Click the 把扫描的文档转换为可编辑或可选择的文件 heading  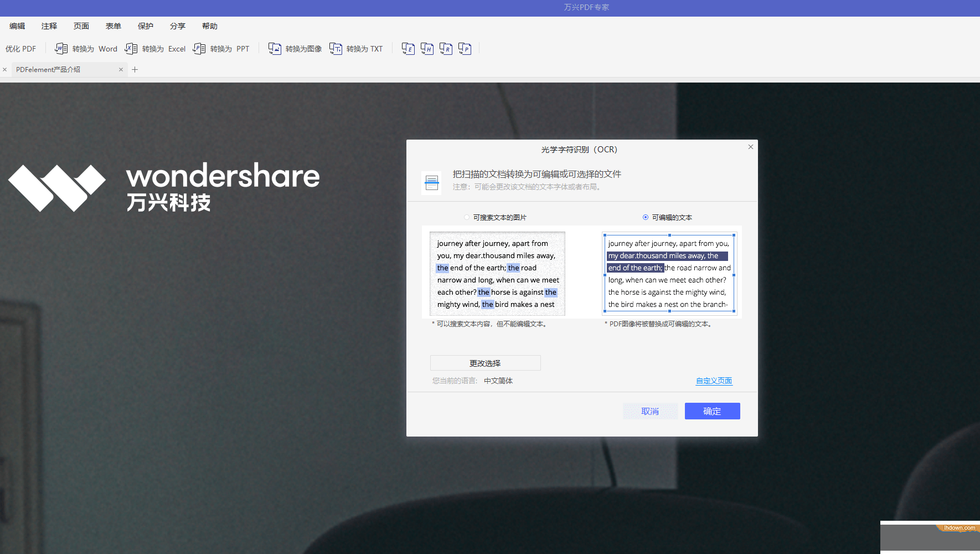click(x=537, y=174)
